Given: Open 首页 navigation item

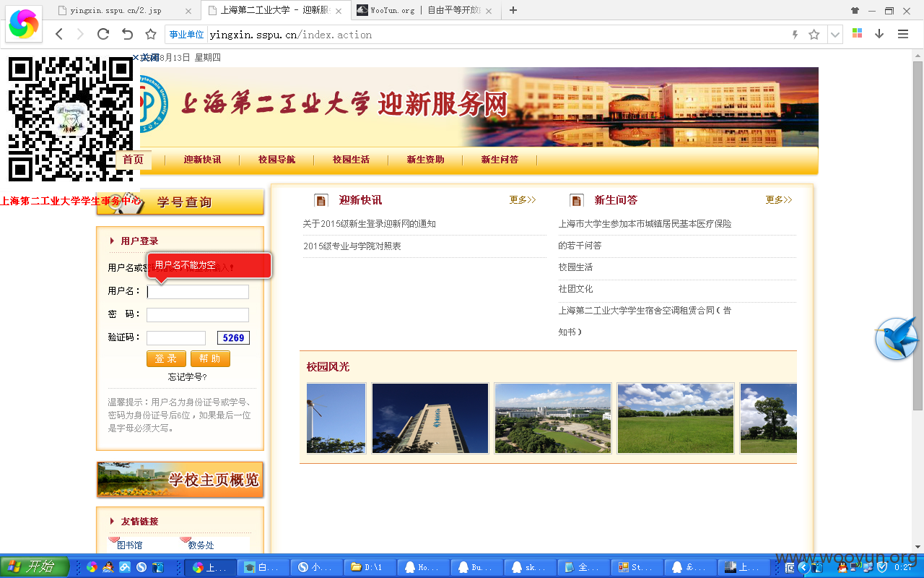Looking at the screenshot, I should click(133, 160).
